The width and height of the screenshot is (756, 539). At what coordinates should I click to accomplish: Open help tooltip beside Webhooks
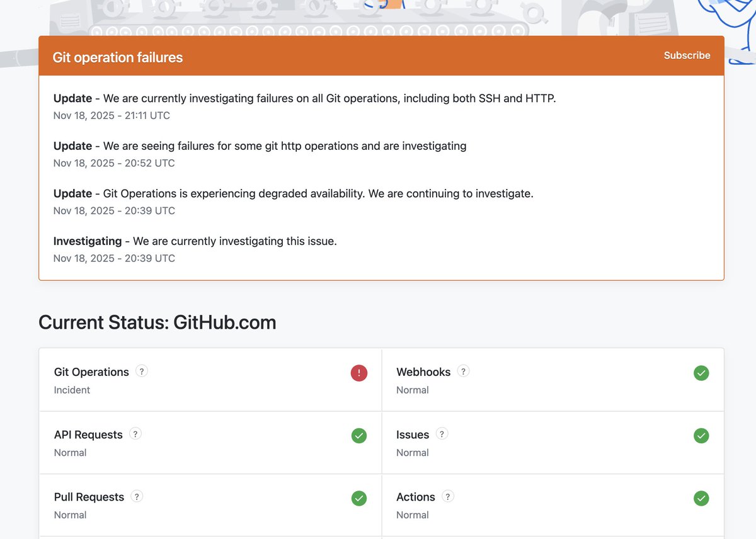[x=463, y=371]
